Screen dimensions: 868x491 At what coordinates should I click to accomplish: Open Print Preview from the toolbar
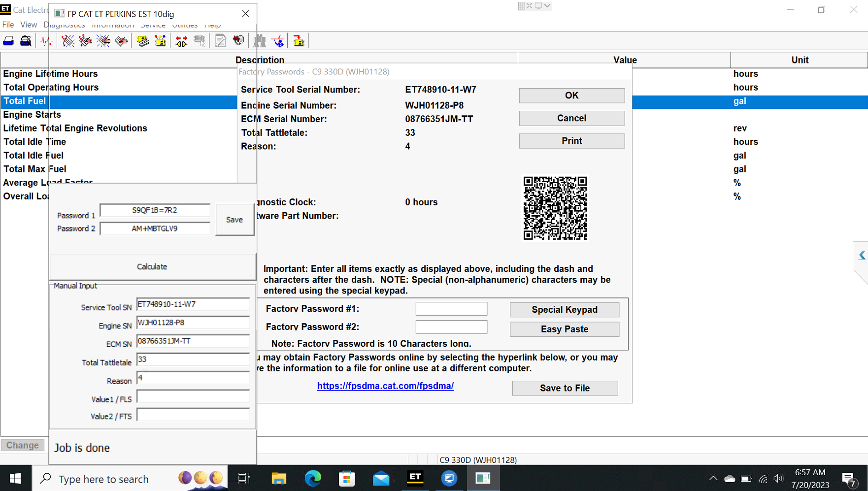(x=26, y=40)
